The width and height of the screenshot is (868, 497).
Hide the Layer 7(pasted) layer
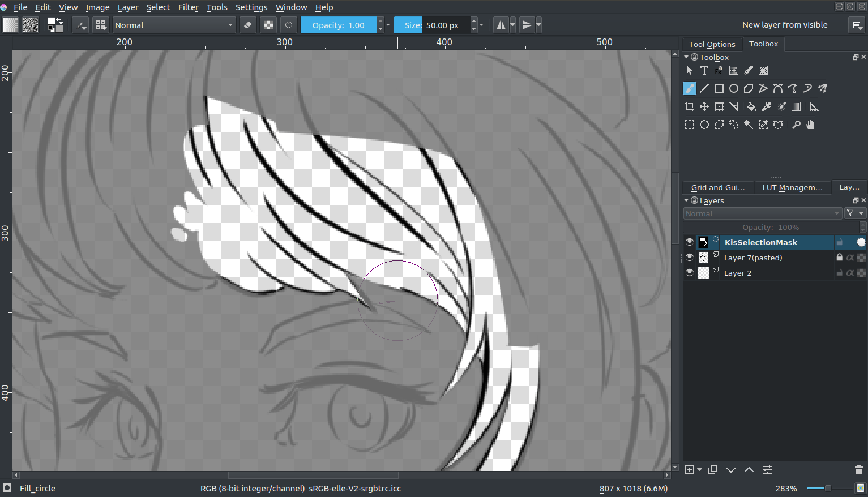coord(689,257)
